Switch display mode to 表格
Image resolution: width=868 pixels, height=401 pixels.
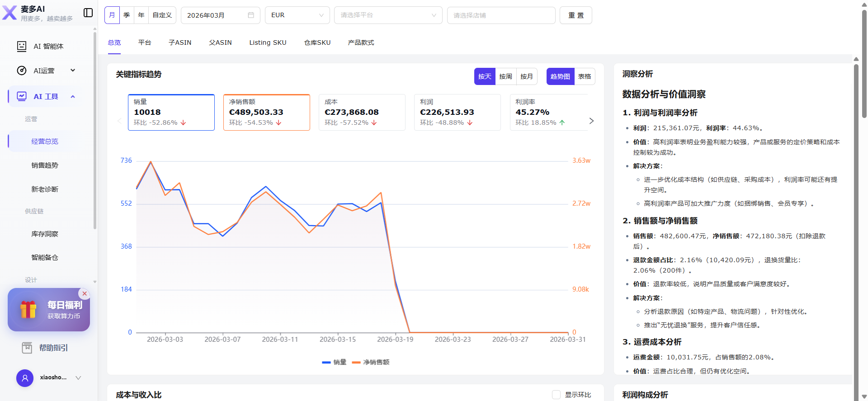tap(584, 76)
